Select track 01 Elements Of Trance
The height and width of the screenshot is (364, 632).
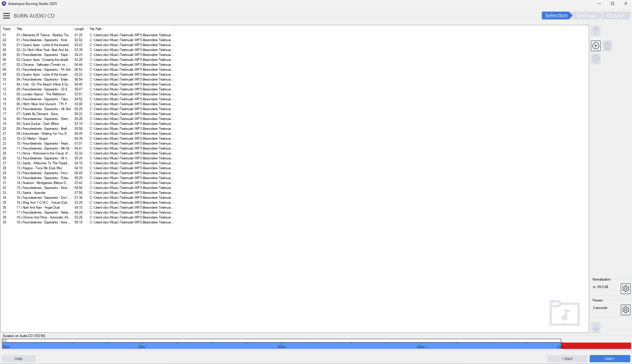[88, 35]
